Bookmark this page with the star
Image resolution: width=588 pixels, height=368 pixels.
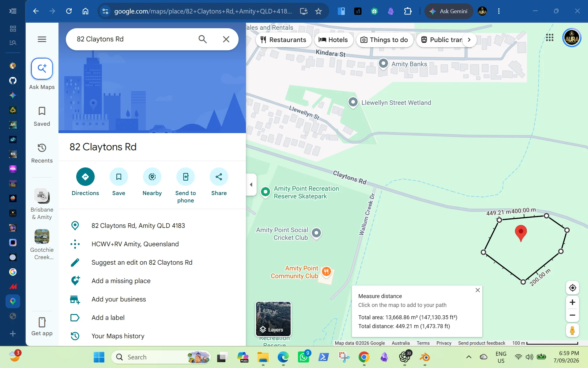pos(318,11)
